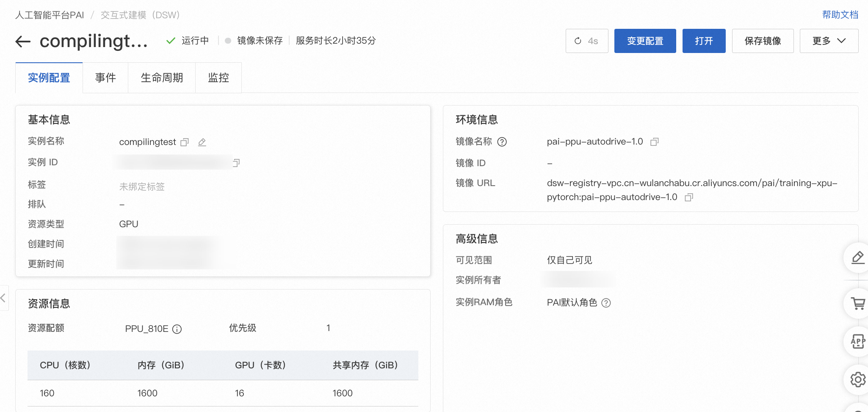Go to 交互式建模（DSW）breadcrumb
The width and height of the screenshot is (868, 412).
pos(140,15)
